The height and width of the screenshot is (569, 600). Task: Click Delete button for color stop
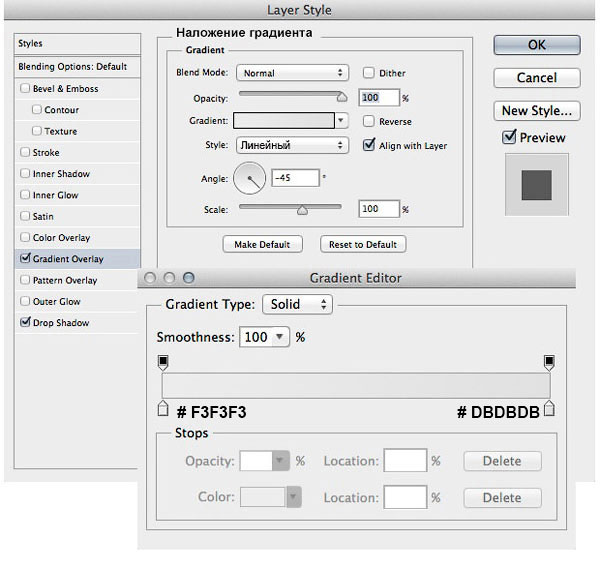[502, 497]
